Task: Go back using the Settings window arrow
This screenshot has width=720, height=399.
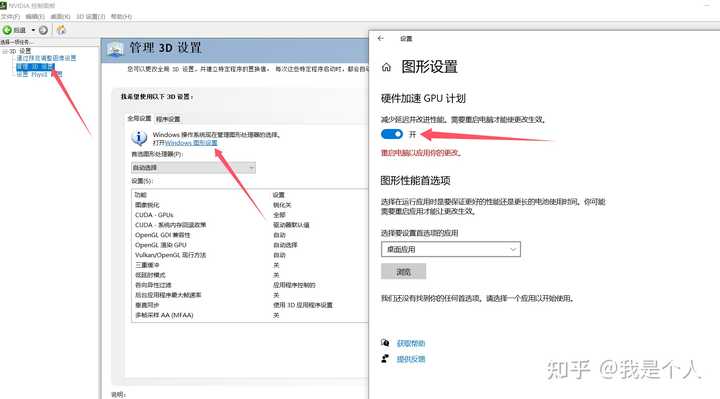Action: click(381, 39)
